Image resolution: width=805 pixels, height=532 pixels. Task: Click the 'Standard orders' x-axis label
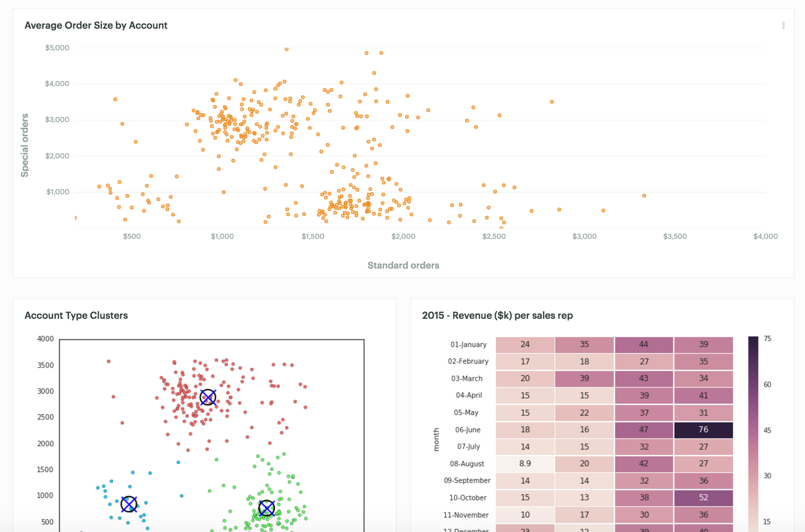pyautogui.click(x=404, y=265)
